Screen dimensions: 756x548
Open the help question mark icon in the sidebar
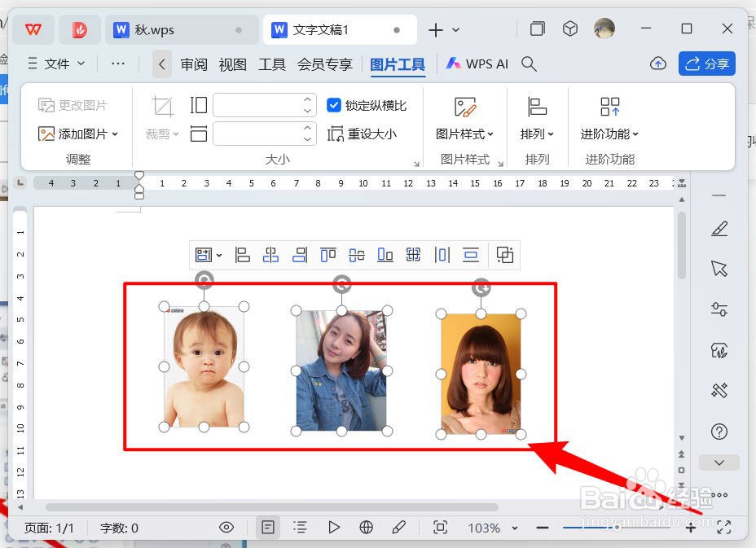tap(719, 432)
